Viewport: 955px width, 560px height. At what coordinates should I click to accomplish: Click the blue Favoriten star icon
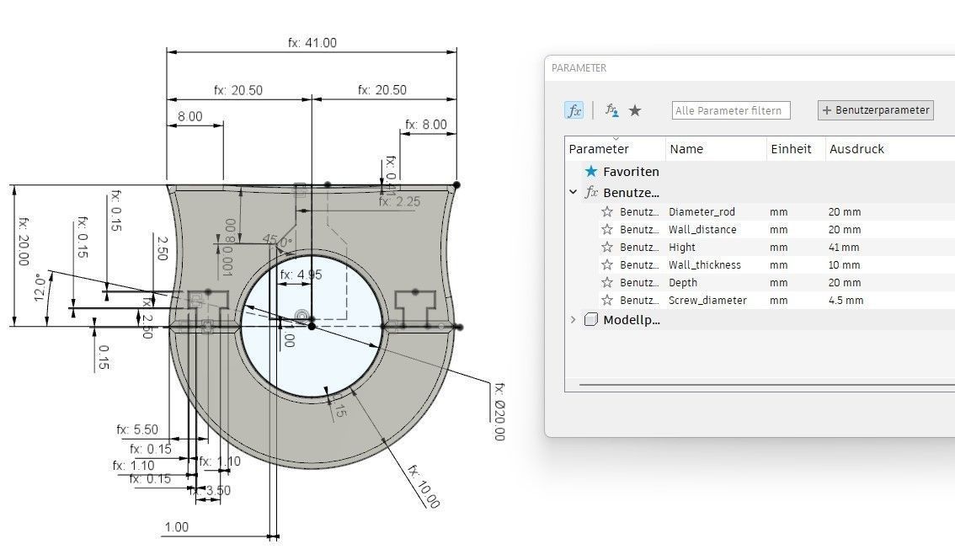click(591, 171)
